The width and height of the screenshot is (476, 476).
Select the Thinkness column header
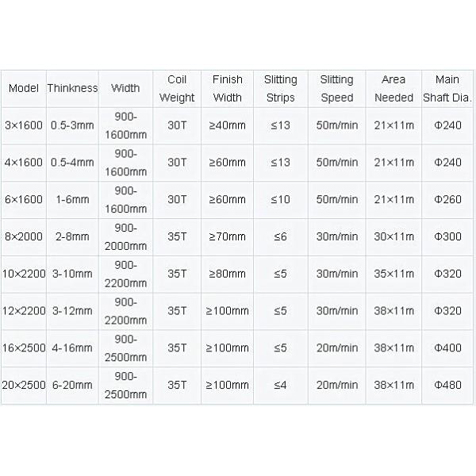tap(72, 89)
